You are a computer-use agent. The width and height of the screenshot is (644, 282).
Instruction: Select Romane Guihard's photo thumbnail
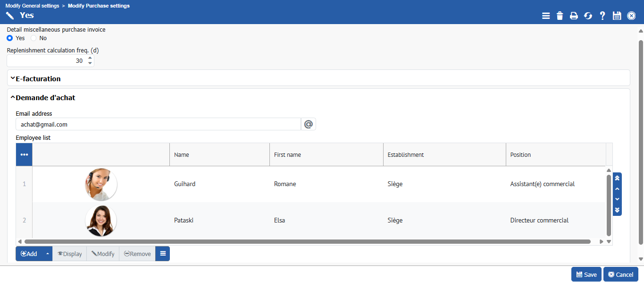tap(101, 184)
